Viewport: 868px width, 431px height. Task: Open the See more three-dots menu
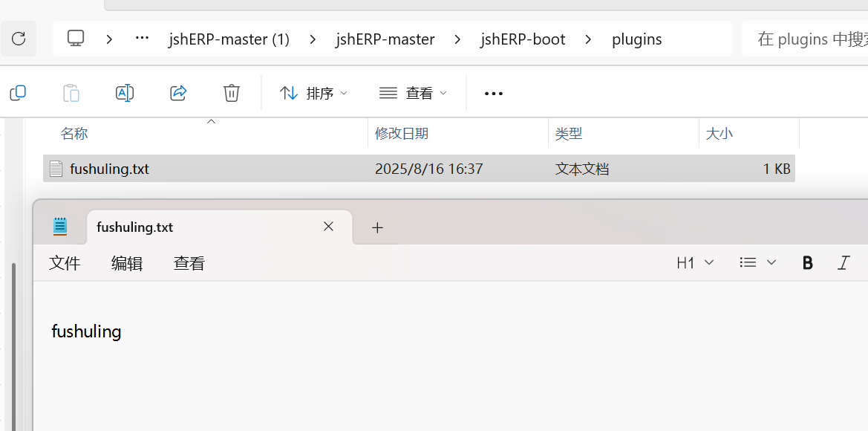(x=493, y=93)
